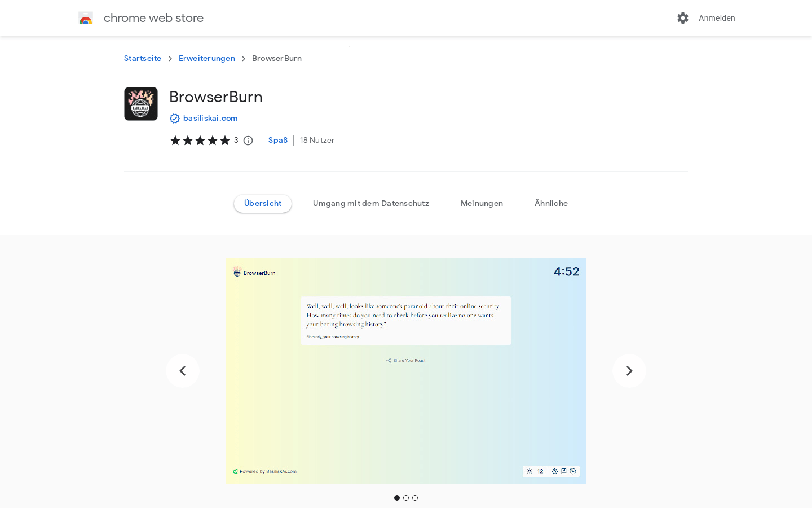Click the chrome web store title text
Image resolution: width=812 pixels, height=508 pixels.
click(153, 18)
